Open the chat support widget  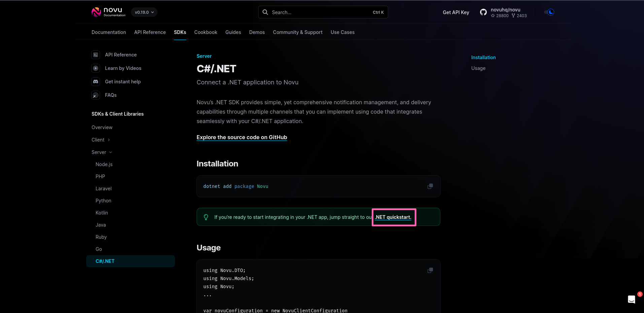[x=631, y=299]
